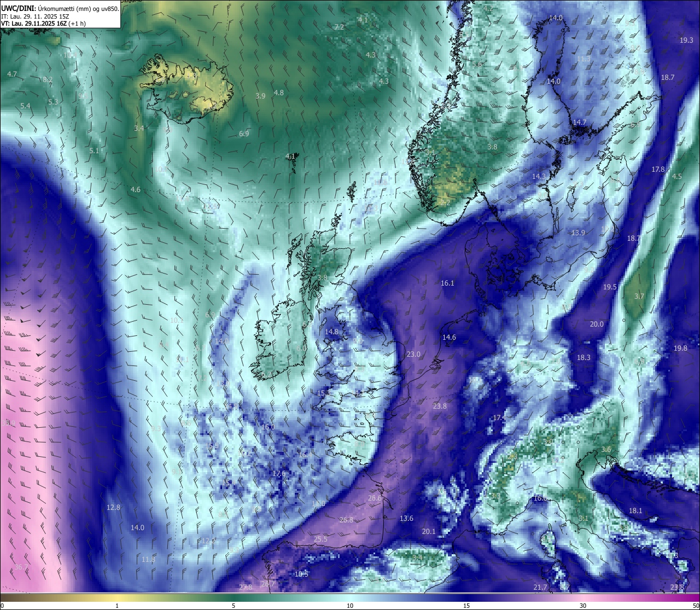Image resolution: width=700 pixels, height=610 pixels.
Task: Click the 5.4 value label
Action: click(x=25, y=106)
